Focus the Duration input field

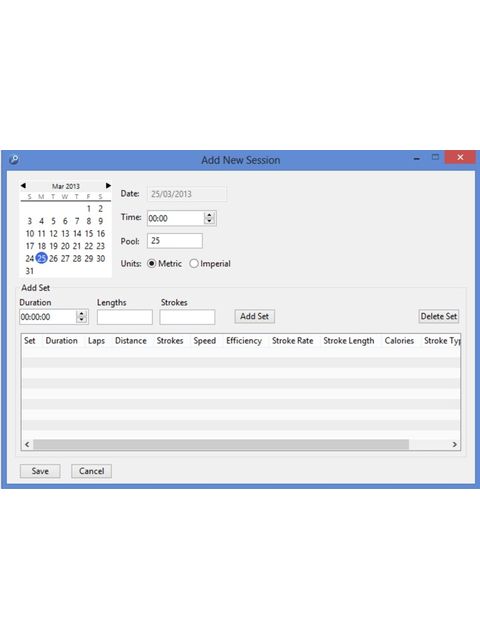[x=48, y=317]
